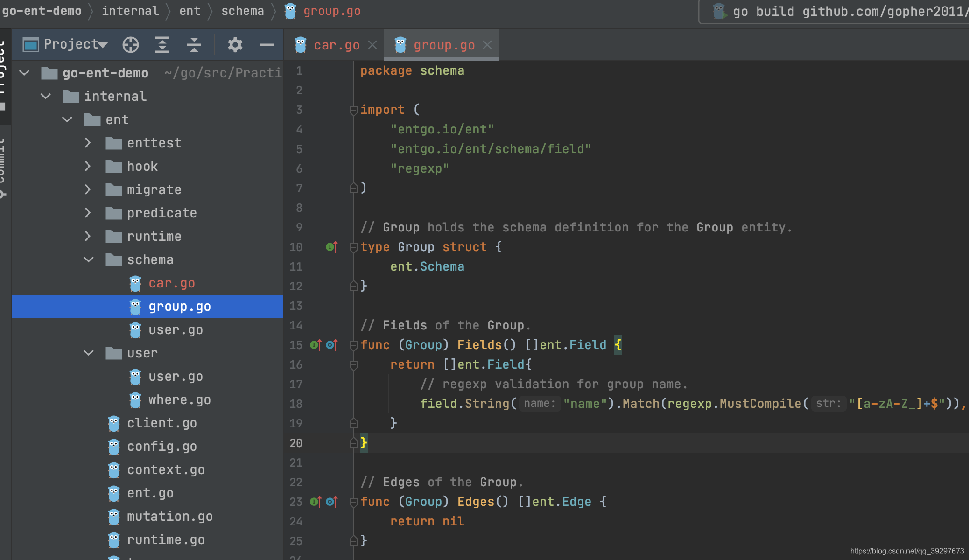This screenshot has height=560, width=969.
Task: Click the Expand All icon in Project panel
Action: pyautogui.click(x=162, y=45)
